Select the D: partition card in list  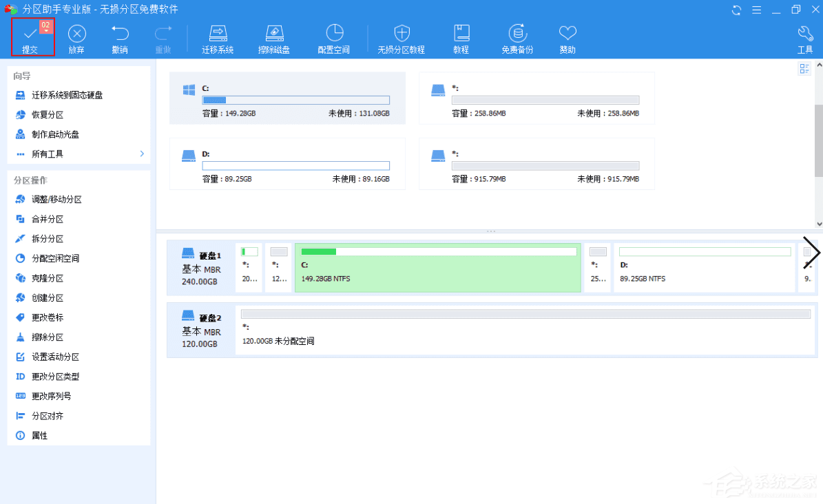pyautogui.click(x=287, y=164)
